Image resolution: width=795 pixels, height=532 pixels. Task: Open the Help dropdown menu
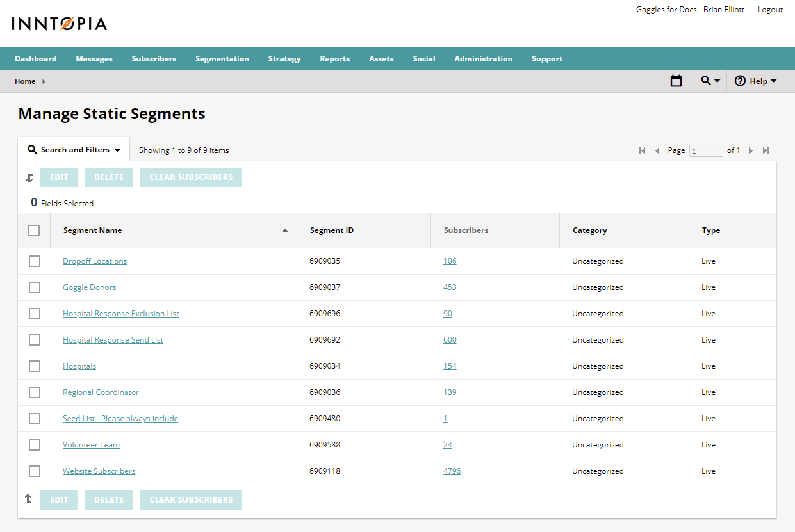(755, 81)
